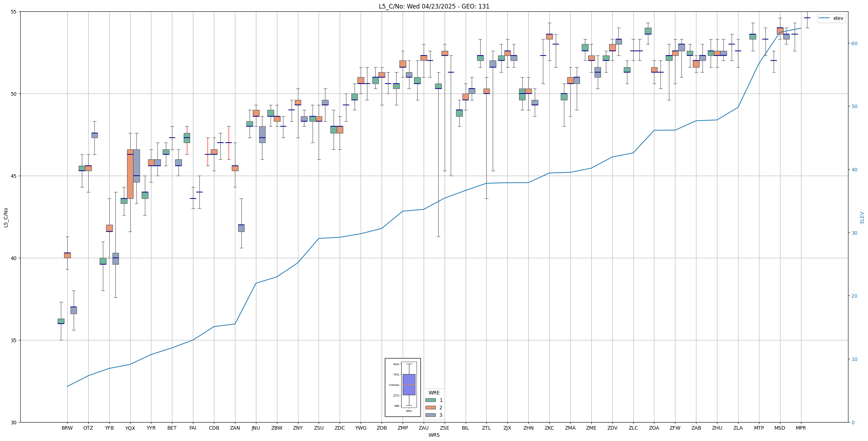
Task: Click the green WRE 1 legend swatch
Action: click(430, 400)
